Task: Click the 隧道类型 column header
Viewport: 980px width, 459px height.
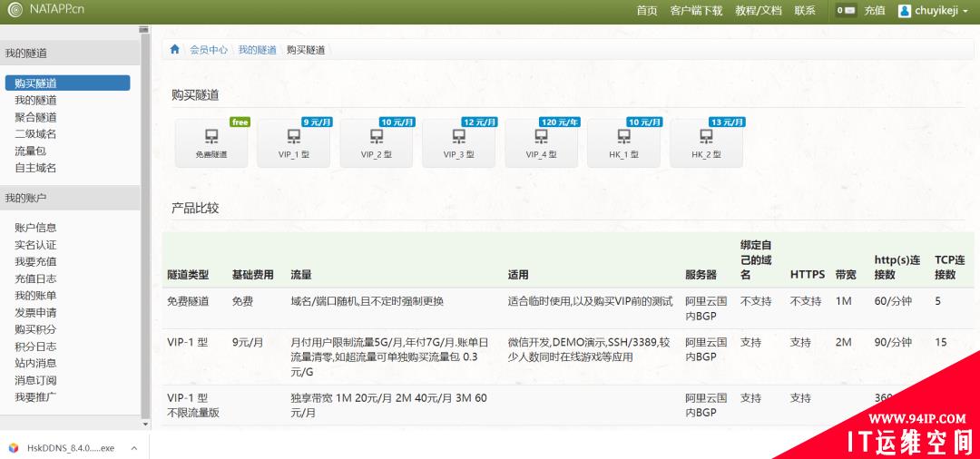Action: coord(188,275)
